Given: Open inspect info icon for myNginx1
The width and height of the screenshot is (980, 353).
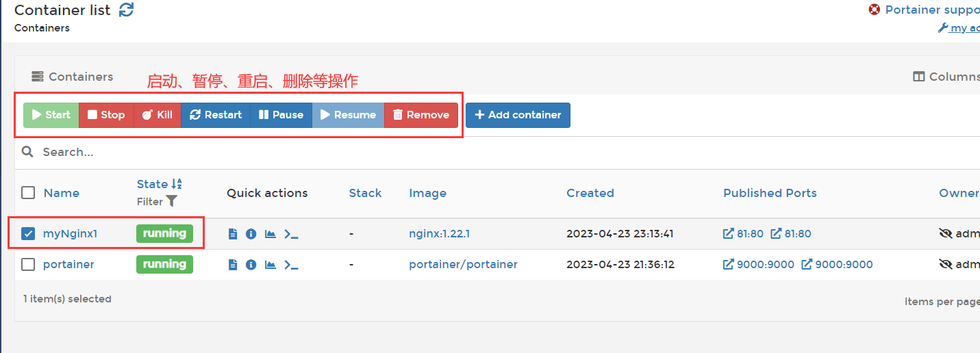Looking at the screenshot, I should point(251,234).
